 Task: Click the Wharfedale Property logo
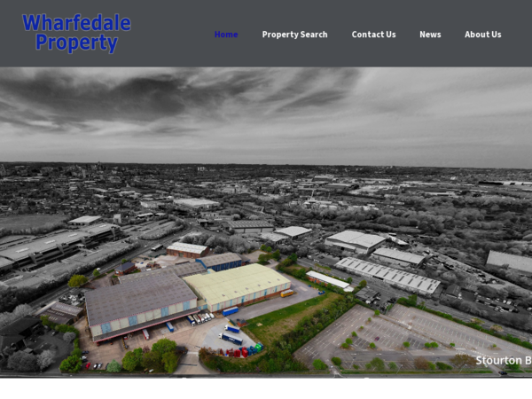tap(76, 33)
